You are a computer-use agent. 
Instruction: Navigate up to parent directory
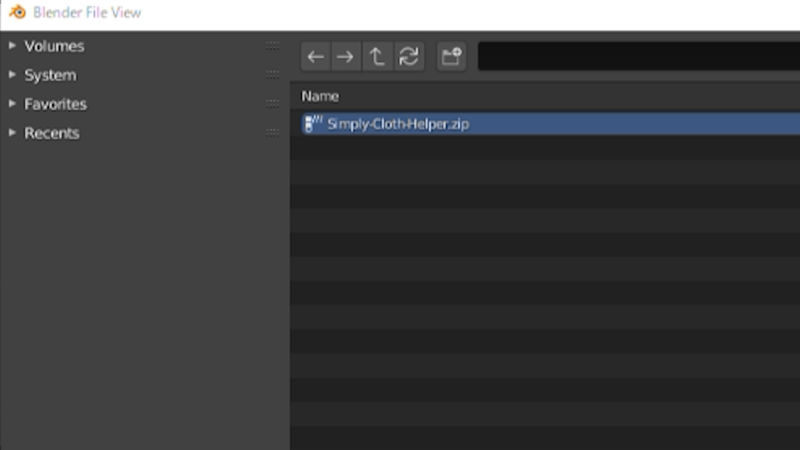[378, 56]
